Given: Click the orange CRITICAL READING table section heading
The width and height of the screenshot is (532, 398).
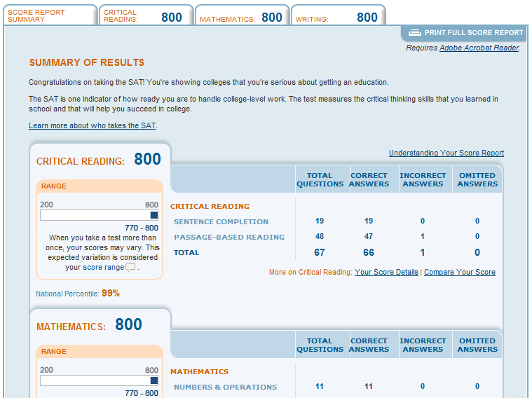Looking at the screenshot, I should coord(210,206).
